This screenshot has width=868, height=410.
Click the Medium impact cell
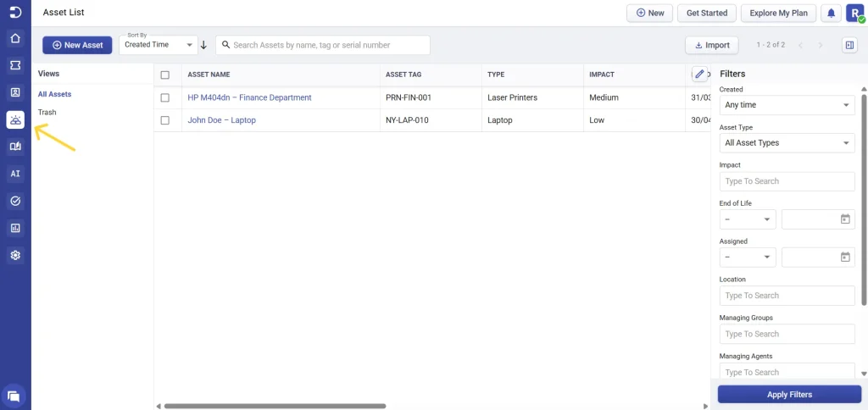604,97
